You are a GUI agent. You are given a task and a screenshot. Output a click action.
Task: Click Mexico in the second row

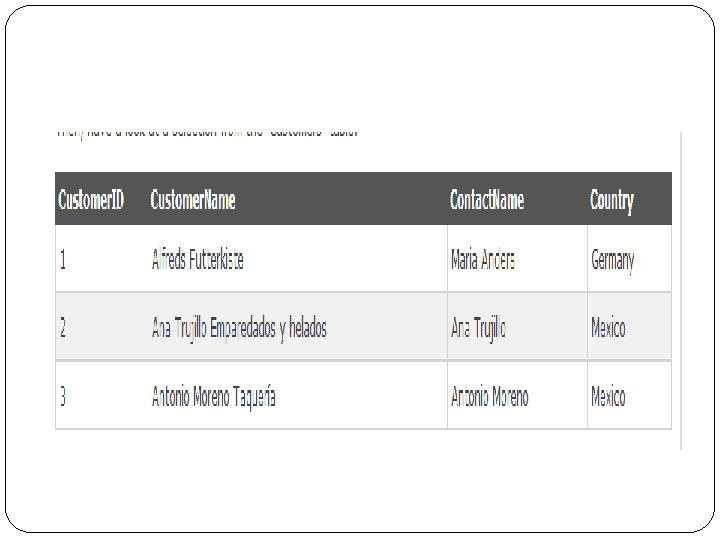pos(608,328)
